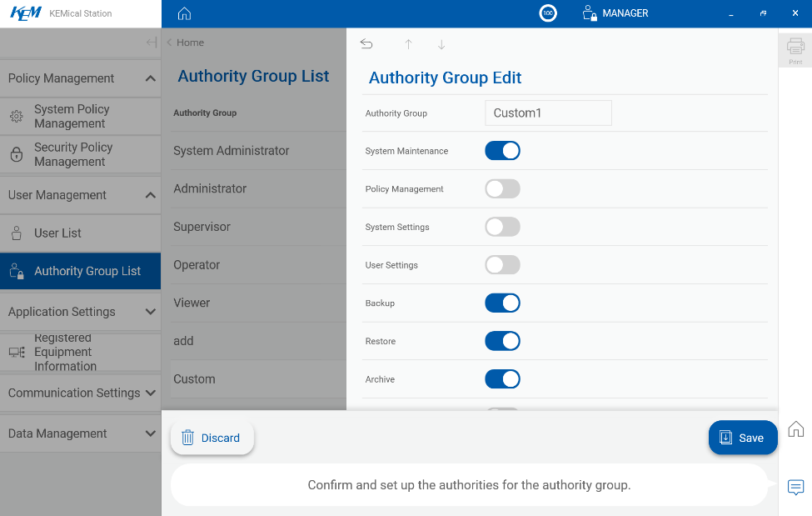Expand the Application Settings section
This screenshot has width=812, height=516.
pos(150,312)
